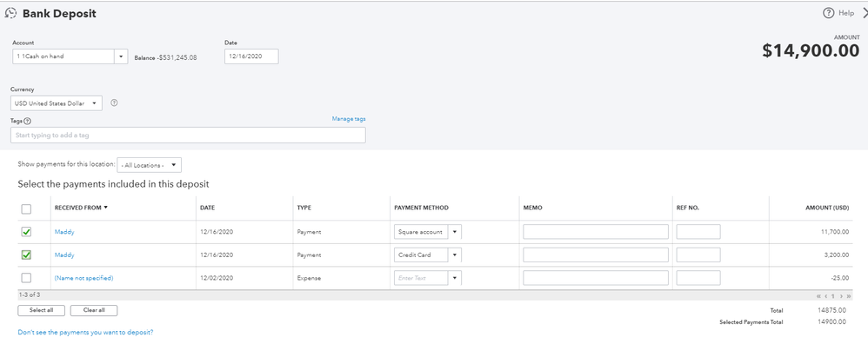This screenshot has height=344, width=868.
Task: Click the 3,200.00 amount cell
Action: [837, 255]
